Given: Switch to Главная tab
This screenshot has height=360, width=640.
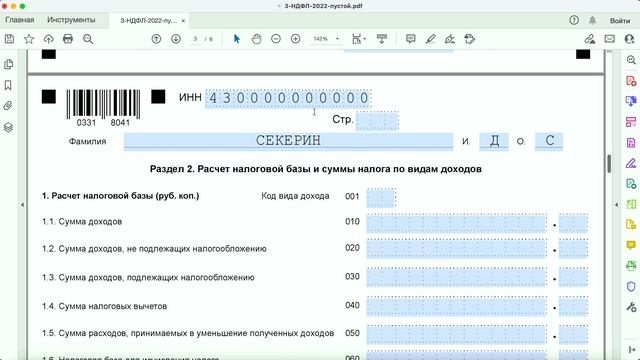Looking at the screenshot, I should coord(20,20).
